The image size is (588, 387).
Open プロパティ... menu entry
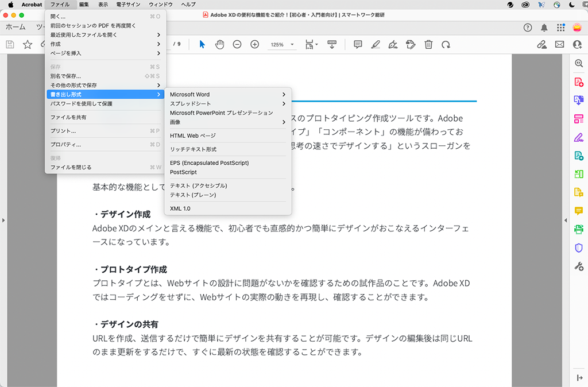pyautogui.click(x=106, y=144)
